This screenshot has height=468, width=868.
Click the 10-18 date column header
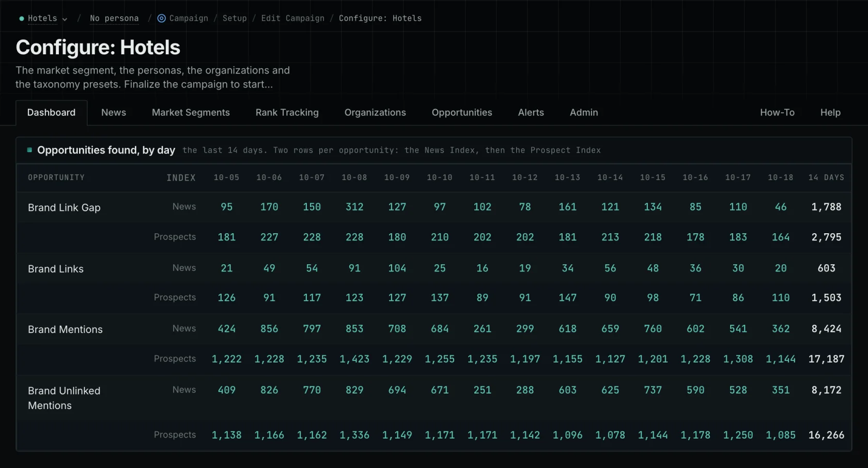[781, 177]
